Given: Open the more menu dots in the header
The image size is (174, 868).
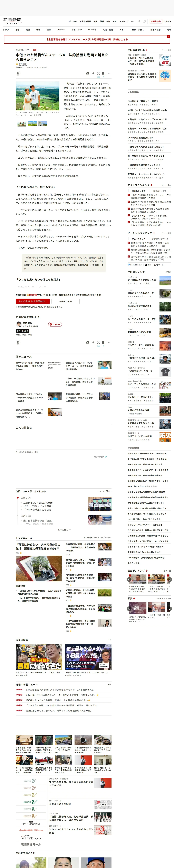Looking at the screenshot, I should coord(132,21).
